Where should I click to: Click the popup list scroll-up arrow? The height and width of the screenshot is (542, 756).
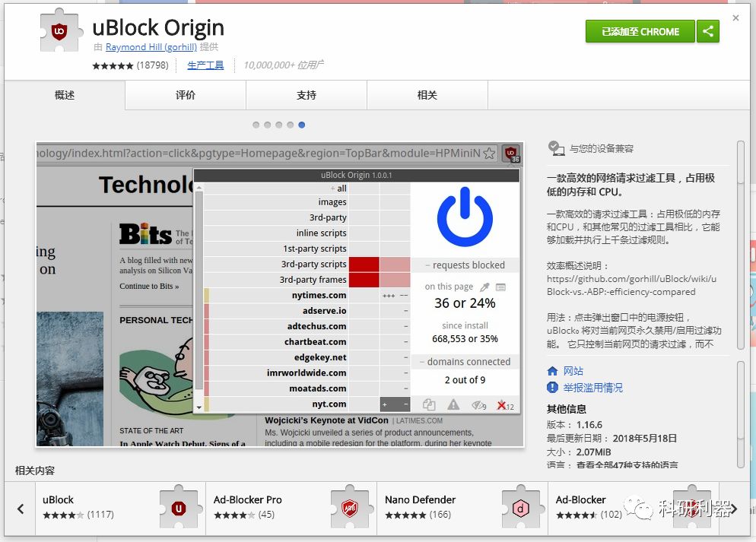[x=199, y=188]
